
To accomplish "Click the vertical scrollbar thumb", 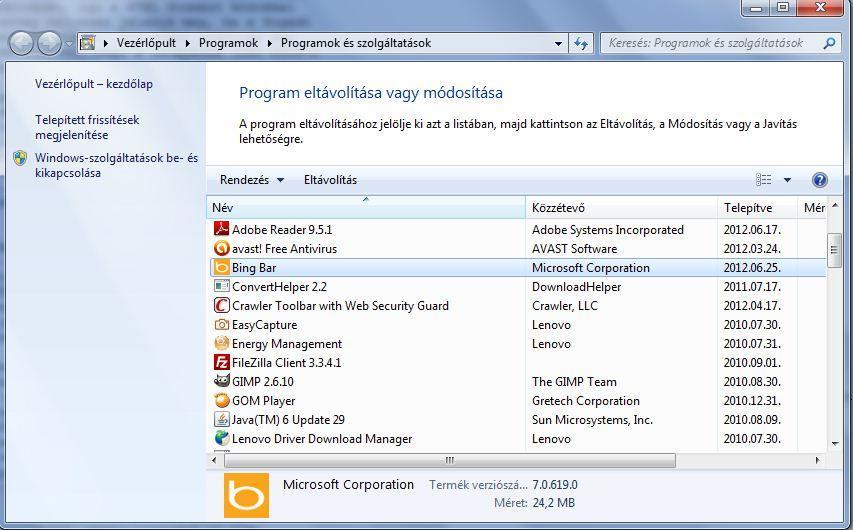I will pyautogui.click(x=834, y=250).
